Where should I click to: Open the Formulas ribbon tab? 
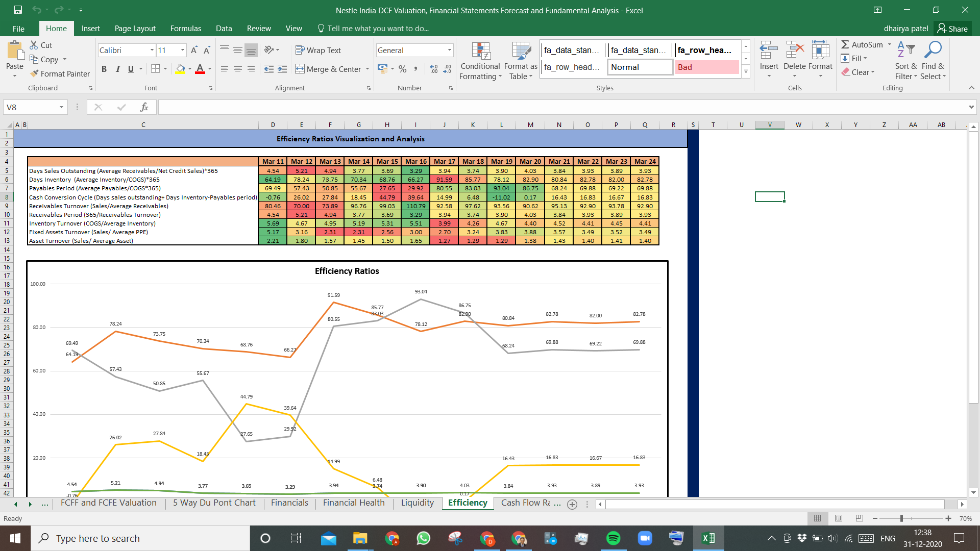(185, 29)
